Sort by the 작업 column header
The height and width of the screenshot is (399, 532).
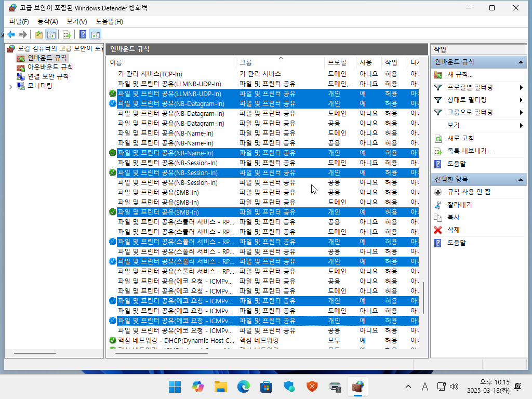coord(394,62)
